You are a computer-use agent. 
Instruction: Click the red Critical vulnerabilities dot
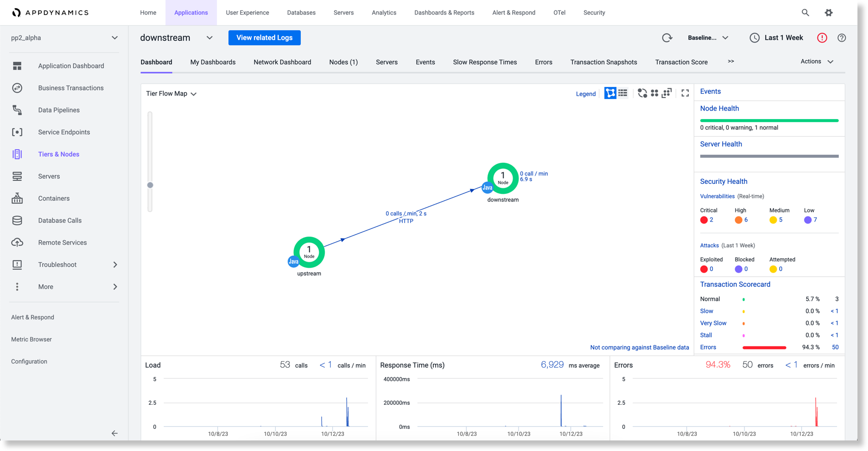704,220
